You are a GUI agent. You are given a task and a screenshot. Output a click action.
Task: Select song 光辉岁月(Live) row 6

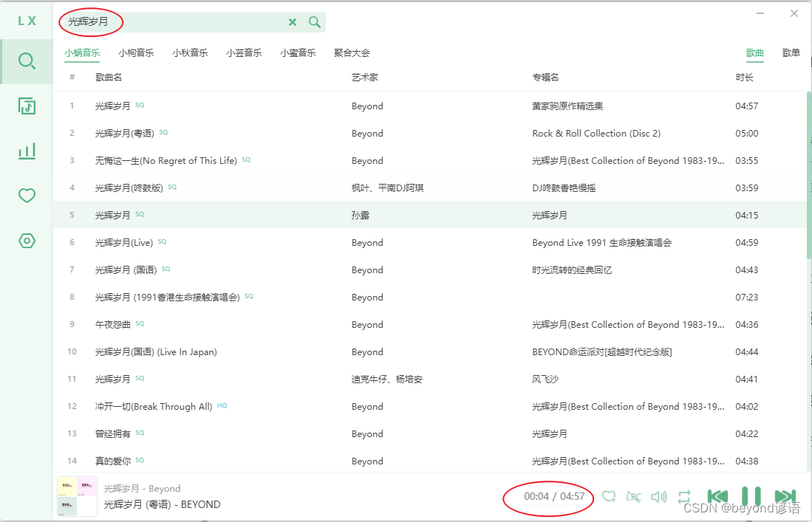tap(430, 243)
